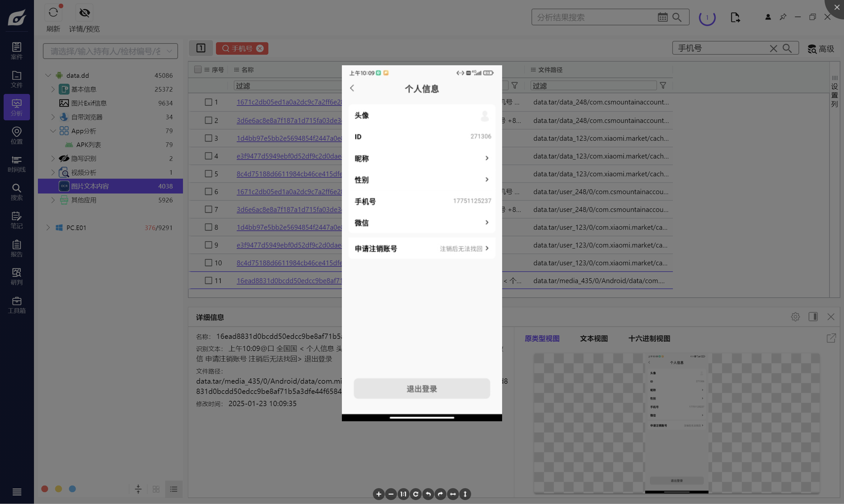Click magnifier in 分析结果搜索 box
This screenshot has height=504, width=844.
tap(677, 17)
